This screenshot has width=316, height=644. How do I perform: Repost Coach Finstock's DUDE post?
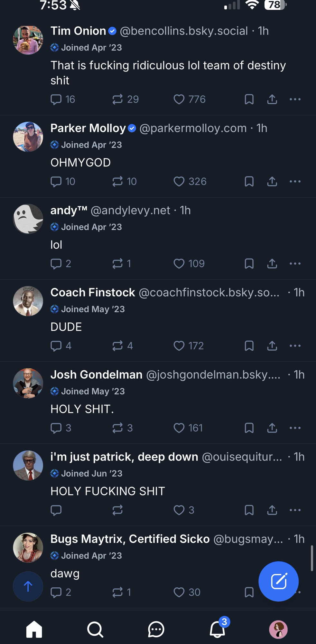point(117,346)
